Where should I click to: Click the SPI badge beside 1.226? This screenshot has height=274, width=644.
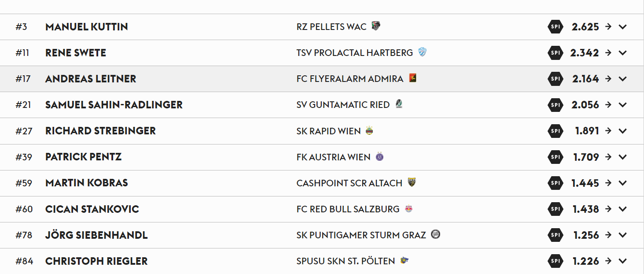556,261
